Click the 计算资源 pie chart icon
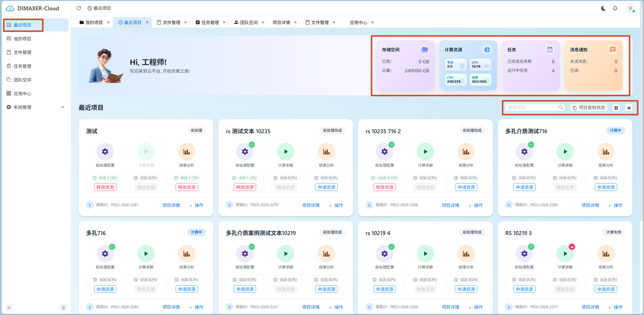The width and height of the screenshot is (644, 315). click(x=487, y=50)
